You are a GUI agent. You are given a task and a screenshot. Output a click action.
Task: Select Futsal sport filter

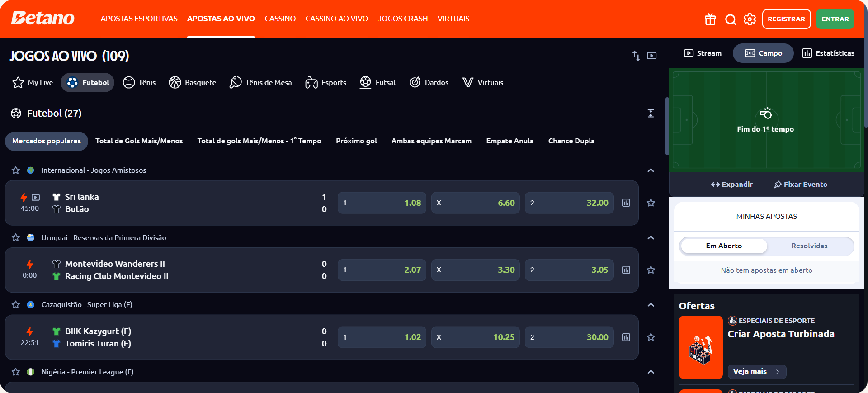(x=377, y=82)
